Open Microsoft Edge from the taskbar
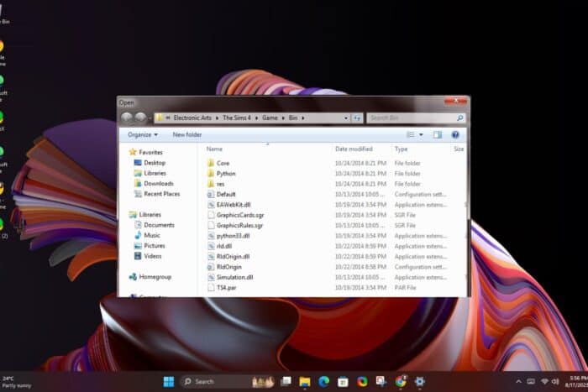The height and width of the screenshot is (392, 588). click(x=324, y=381)
